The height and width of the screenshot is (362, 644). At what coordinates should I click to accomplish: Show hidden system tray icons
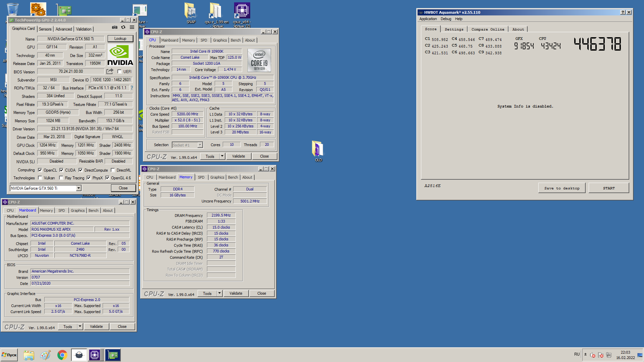[585, 355]
